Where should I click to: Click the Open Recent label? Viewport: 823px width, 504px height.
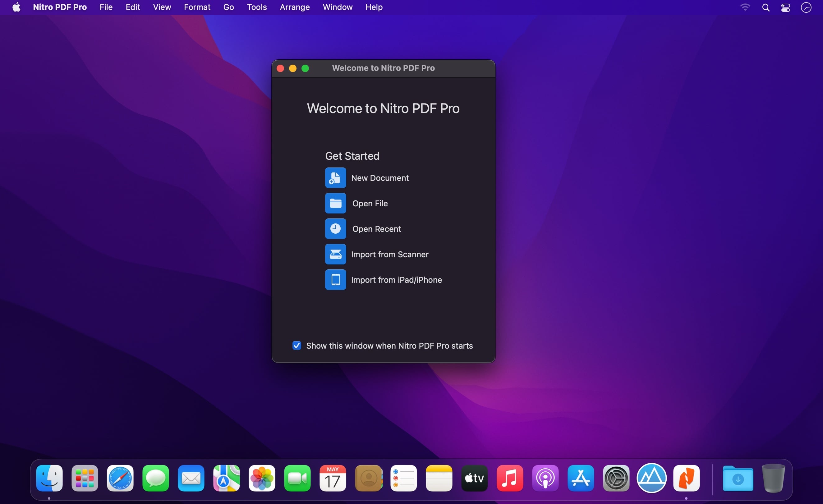coord(376,229)
